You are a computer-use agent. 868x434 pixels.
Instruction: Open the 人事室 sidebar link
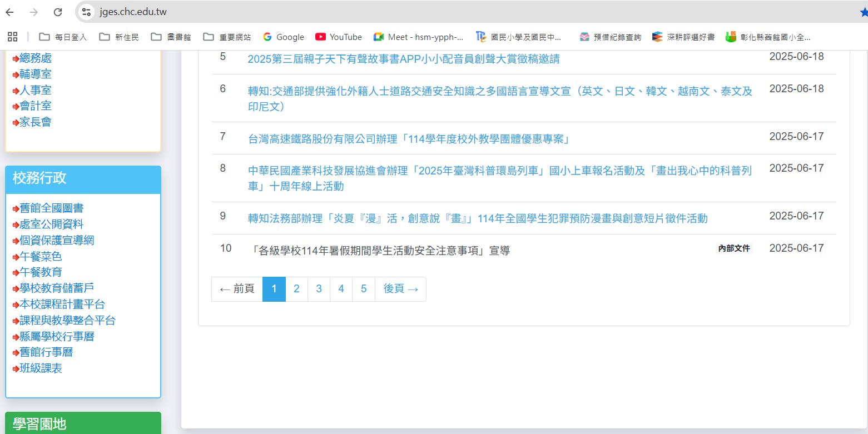36,90
